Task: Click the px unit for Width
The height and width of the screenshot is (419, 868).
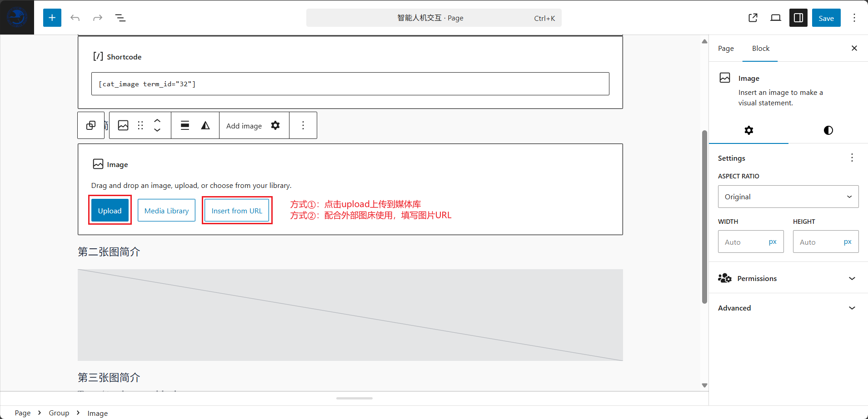Action: click(x=773, y=242)
